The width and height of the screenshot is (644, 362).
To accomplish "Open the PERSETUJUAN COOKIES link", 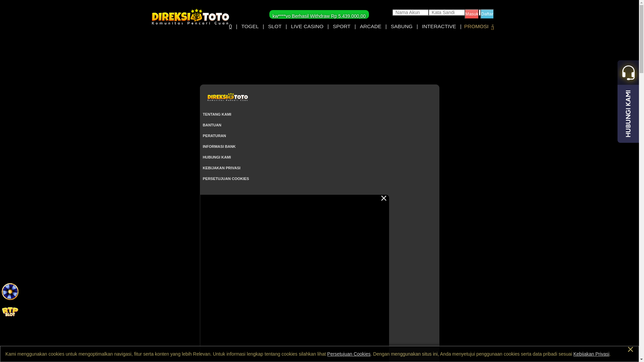I will coord(226,179).
